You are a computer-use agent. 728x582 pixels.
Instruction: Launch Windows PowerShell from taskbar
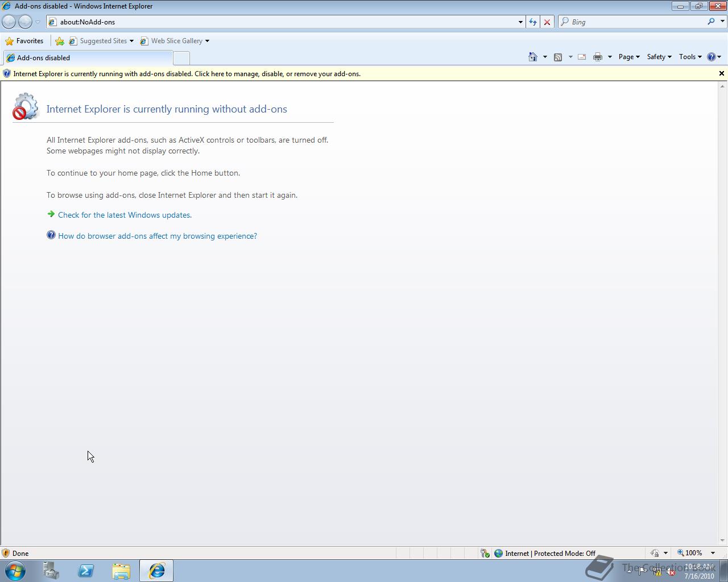point(86,571)
